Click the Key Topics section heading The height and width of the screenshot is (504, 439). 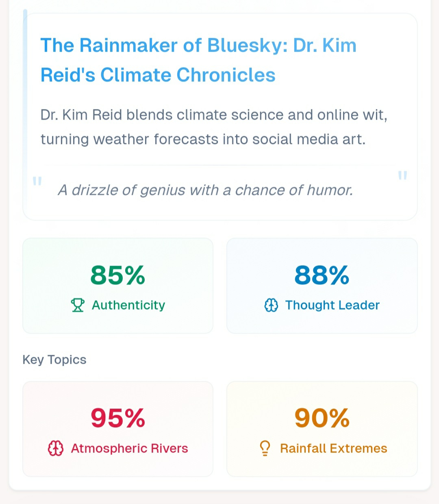54,360
